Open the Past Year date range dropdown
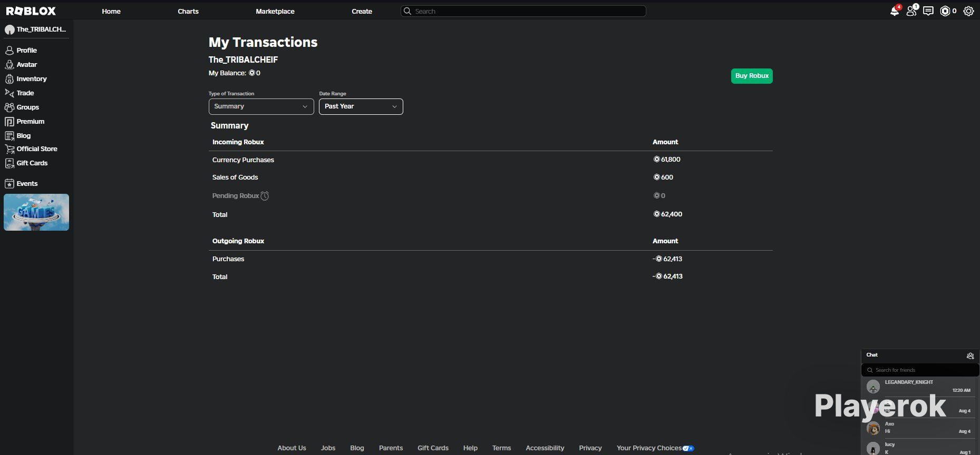Image resolution: width=980 pixels, height=455 pixels. [361, 106]
